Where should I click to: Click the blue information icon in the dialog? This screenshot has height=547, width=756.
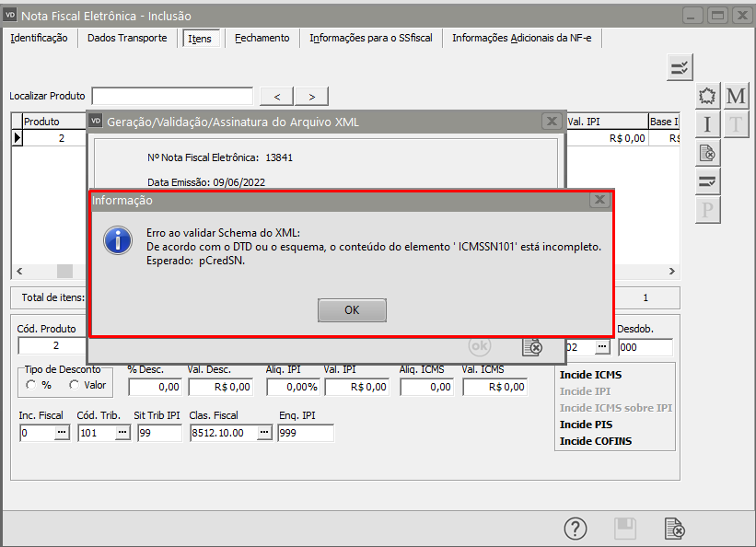tap(118, 240)
